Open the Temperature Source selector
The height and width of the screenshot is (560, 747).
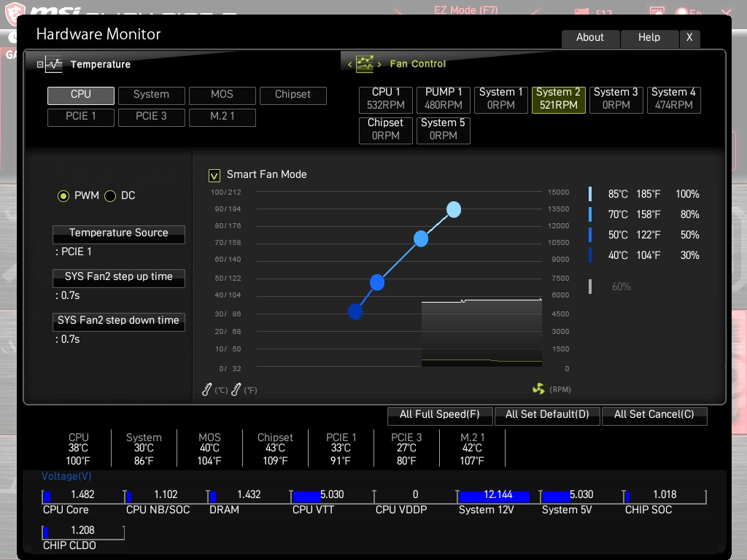click(119, 234)
